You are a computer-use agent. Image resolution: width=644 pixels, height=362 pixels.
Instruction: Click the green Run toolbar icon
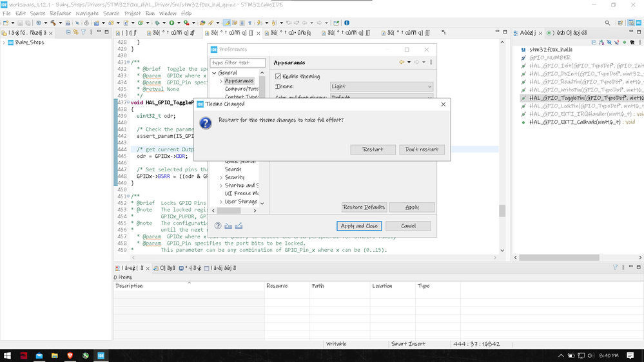click(171, 23)
